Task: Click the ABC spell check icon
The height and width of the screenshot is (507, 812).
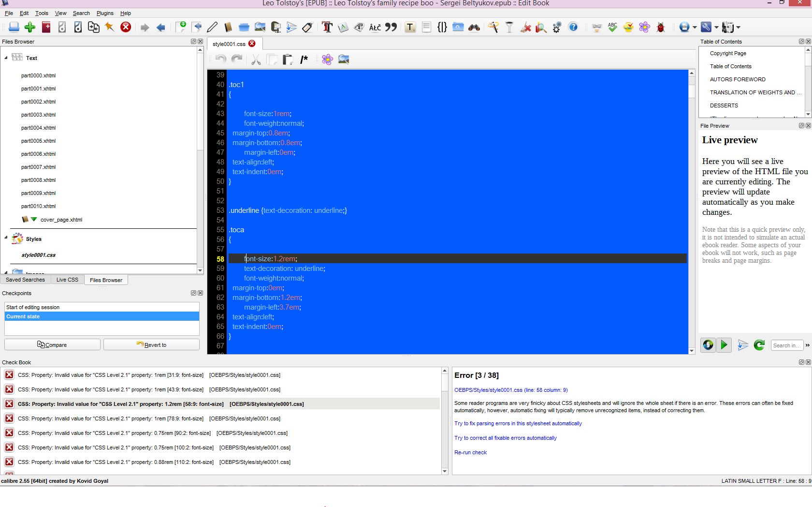Action: click(x=612, y=28)
